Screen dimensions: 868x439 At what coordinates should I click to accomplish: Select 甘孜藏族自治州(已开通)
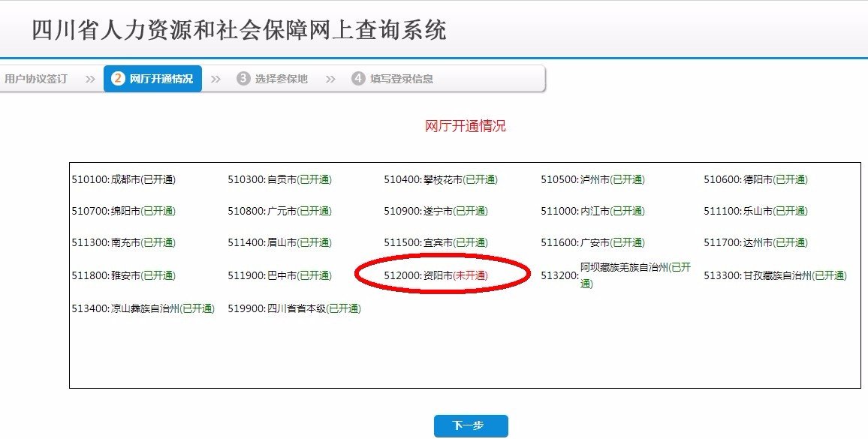tap(776, 275)
